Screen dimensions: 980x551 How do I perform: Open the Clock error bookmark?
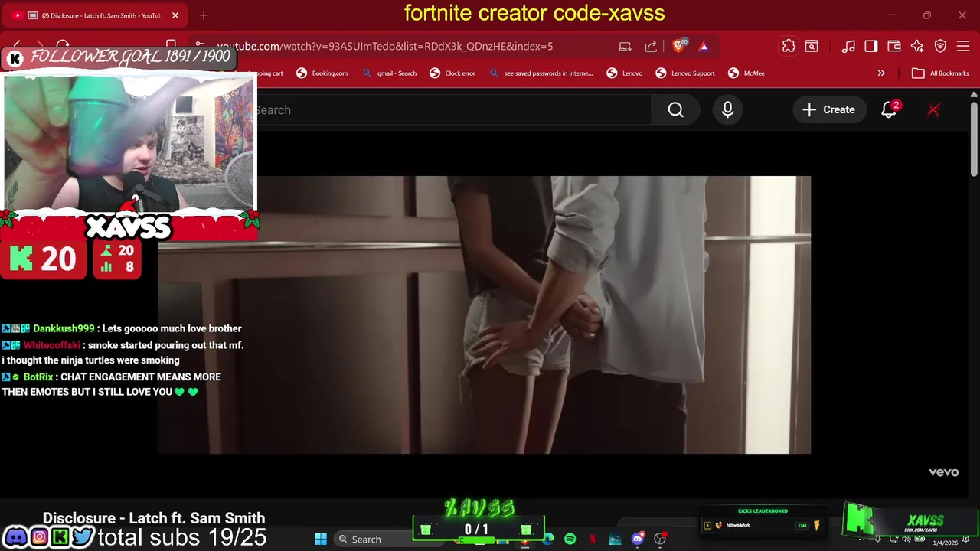452,73
